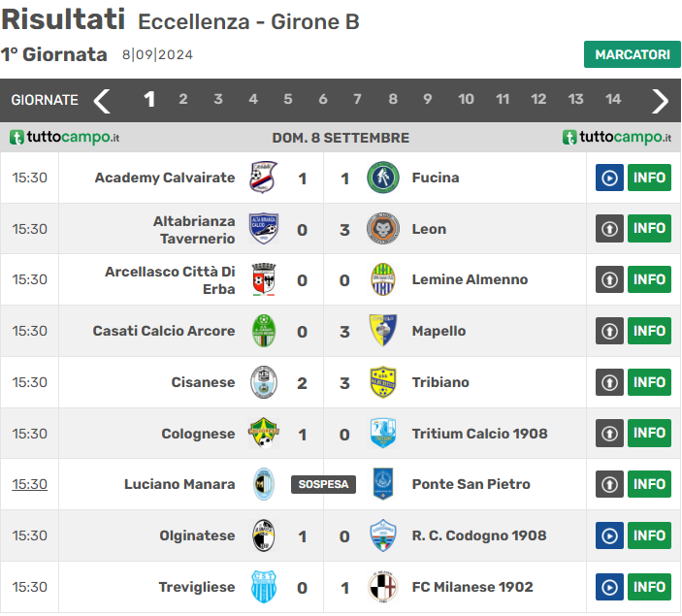Click upload icon for Luciano Manara match
Screen dimensions: 682x616
point(609,484)
